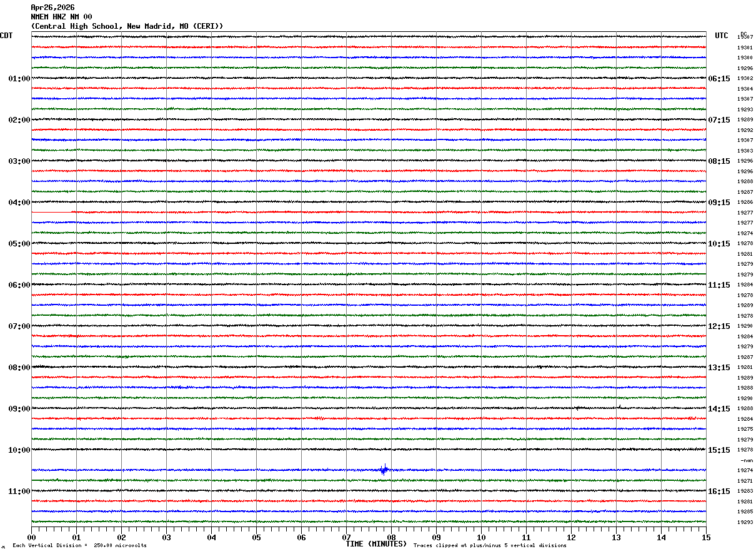Click the 00 minute mark on the time axis

pos(31,537)
